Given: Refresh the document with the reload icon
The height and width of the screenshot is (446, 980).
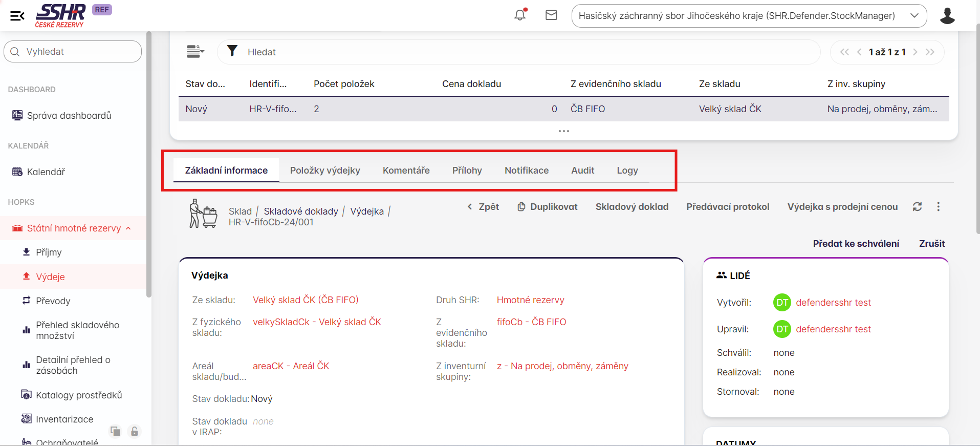Looking at the screenshot, I should [917, 207].
